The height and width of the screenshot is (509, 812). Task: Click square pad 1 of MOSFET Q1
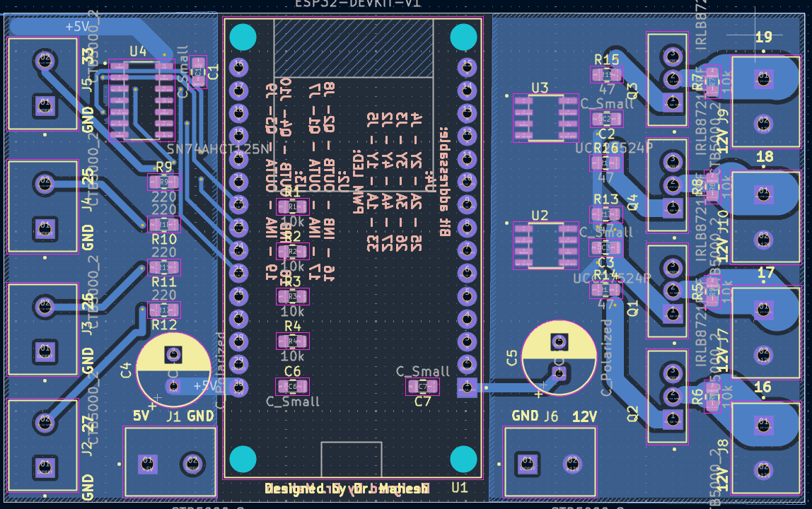point(673,313)
